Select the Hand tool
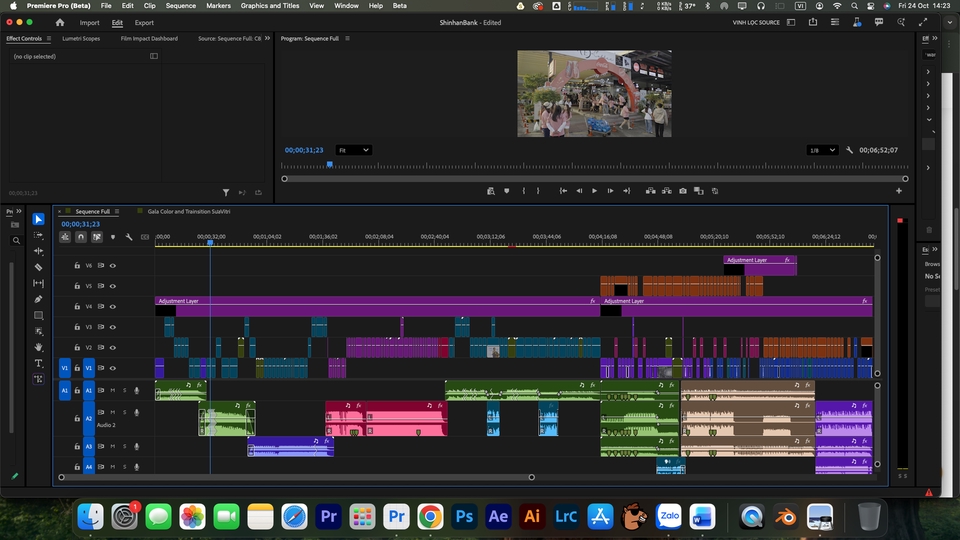The image size is (960, 540). [38, 347]
